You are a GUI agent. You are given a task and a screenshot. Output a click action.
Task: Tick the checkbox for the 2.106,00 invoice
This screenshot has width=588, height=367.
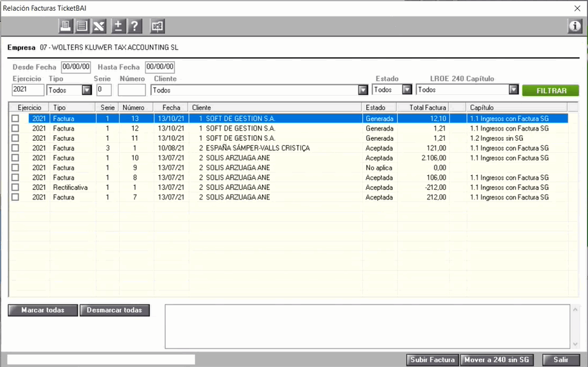click(x=15, y=157)
